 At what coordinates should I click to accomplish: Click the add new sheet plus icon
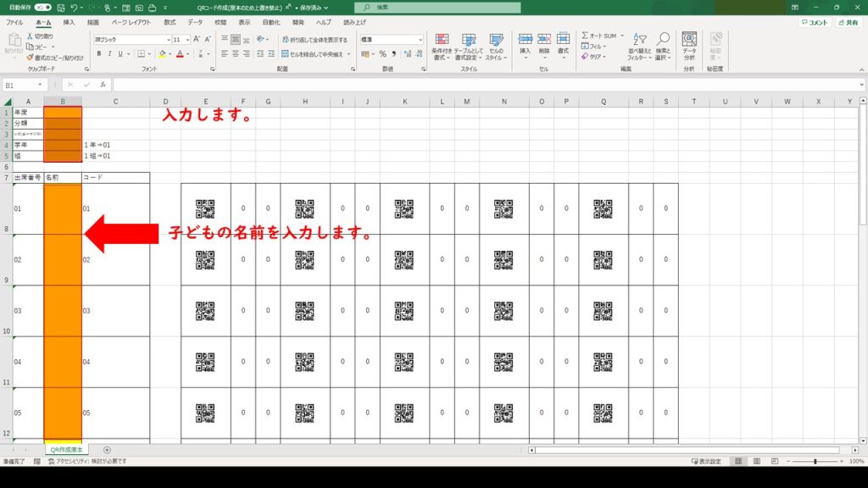click(107, 450)
